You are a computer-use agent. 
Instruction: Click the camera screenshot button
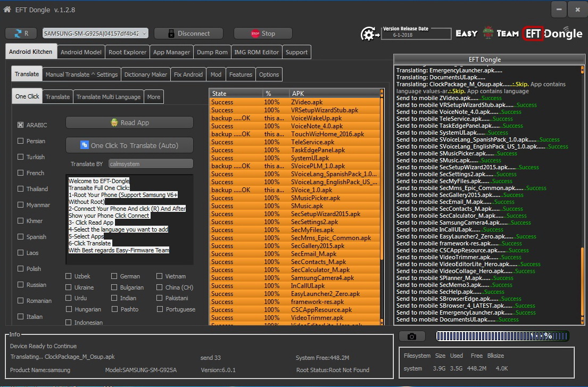coord(412,336)
